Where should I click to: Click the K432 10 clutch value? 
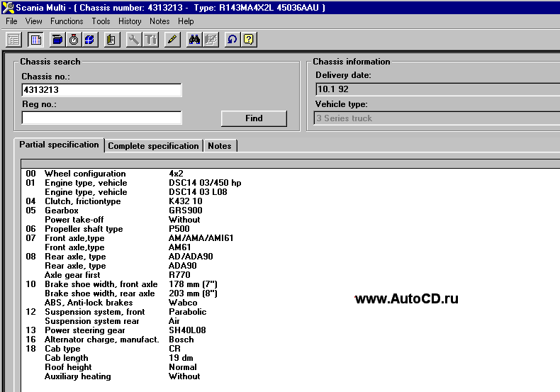tap(186, 201)
